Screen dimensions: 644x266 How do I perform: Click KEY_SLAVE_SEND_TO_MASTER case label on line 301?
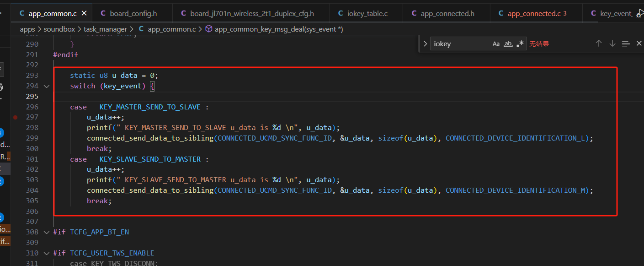[150, 159]
